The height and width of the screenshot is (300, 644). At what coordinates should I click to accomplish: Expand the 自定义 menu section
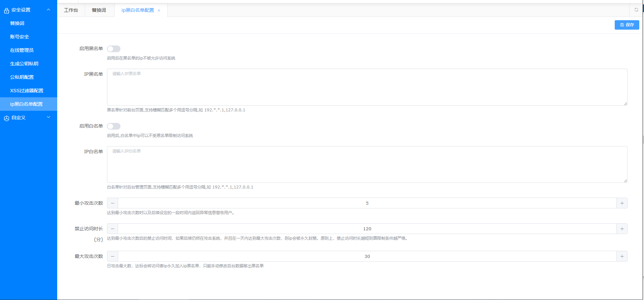click(x=48, y=118)
